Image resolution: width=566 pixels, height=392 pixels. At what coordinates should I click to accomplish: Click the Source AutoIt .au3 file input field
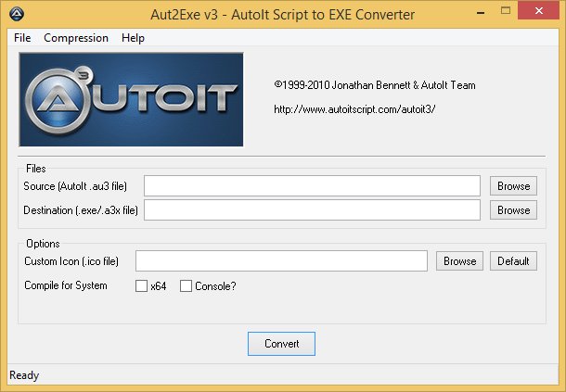pyautogui.click(x=312, y=186)
